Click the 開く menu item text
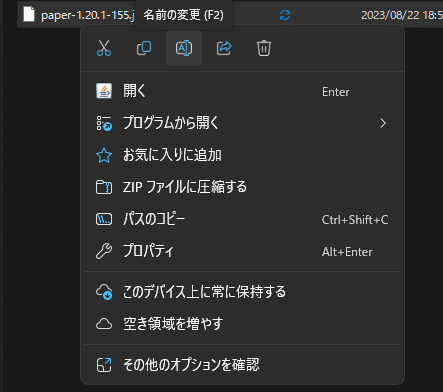Screen dimensions: 443x392 coord(134,91)
